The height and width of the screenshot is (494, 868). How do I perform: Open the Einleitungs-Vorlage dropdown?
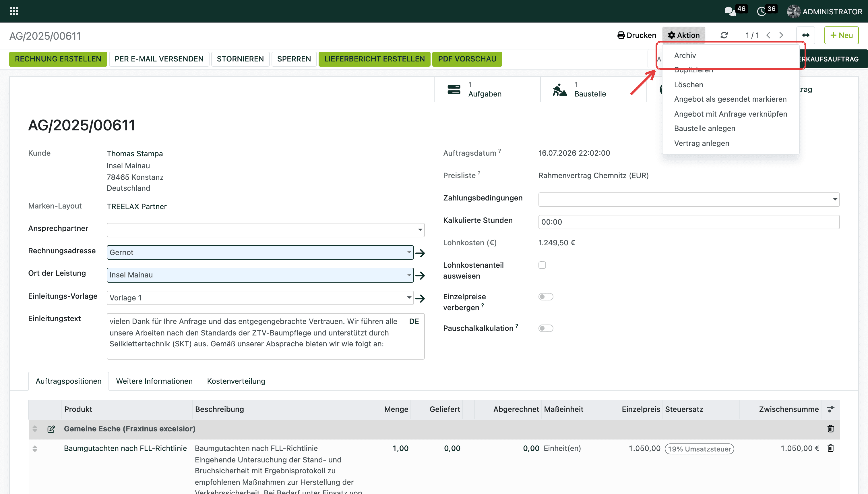coord(409,298)
